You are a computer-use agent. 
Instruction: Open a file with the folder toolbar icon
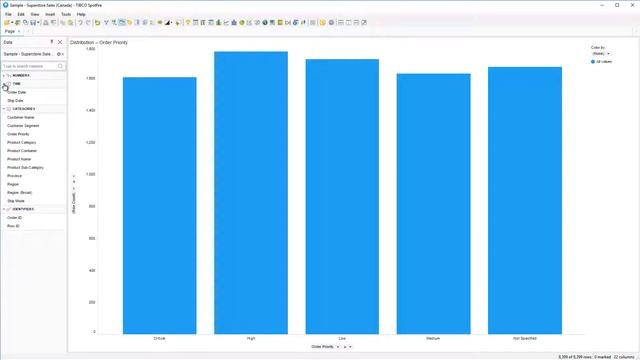[7, 22]
